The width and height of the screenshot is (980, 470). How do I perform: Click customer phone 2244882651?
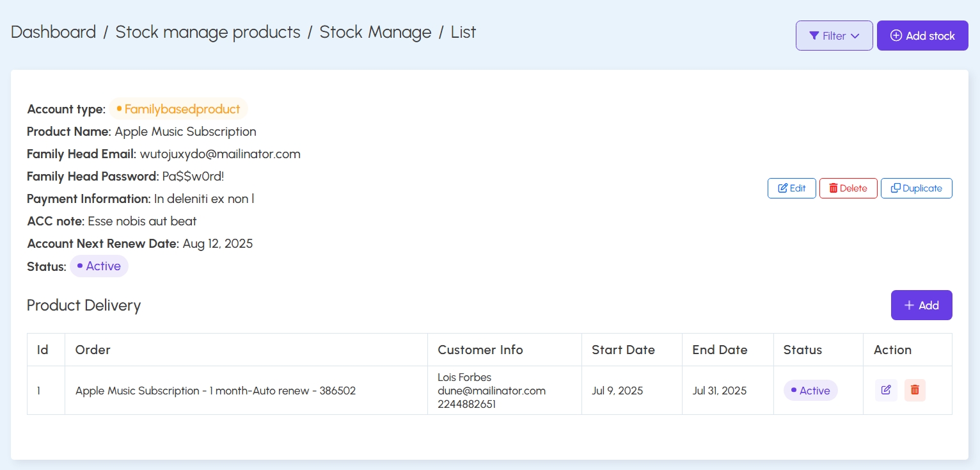coord(466,404)
